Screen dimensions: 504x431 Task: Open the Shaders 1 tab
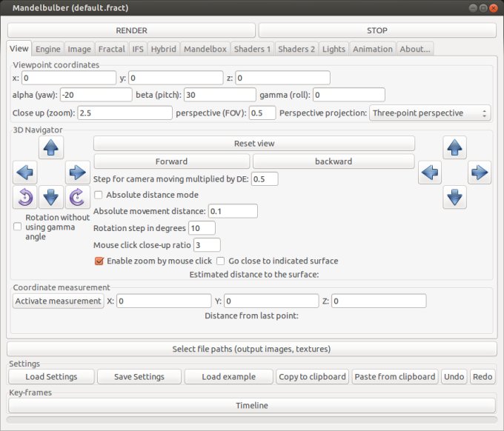pyautogui.click(x=252, y=49)
